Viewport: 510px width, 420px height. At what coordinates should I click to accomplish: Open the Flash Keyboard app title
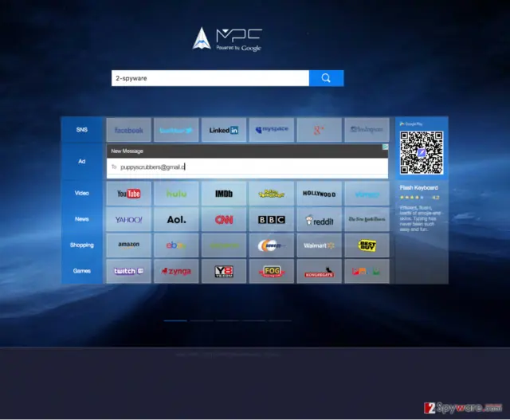(x=418, y=188)
